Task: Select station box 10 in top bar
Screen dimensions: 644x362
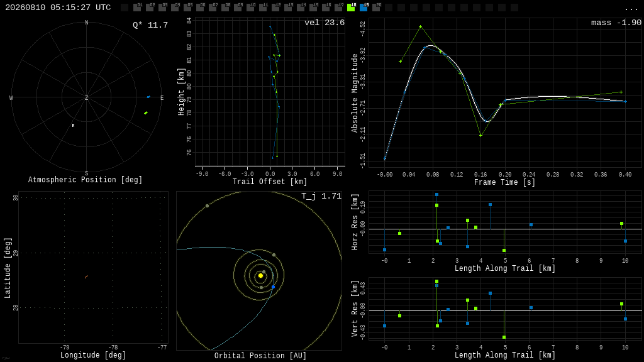Action: pyautogui.click(x=250, y=7)
